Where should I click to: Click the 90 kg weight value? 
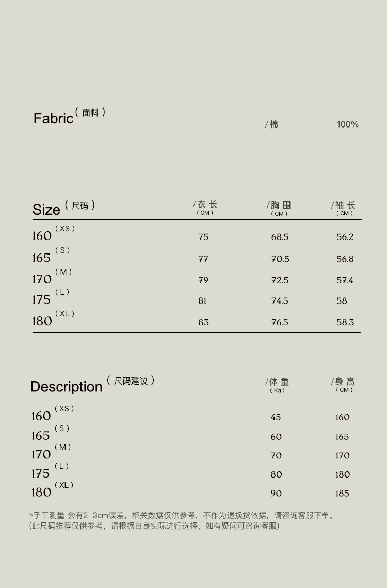(276, 494)
